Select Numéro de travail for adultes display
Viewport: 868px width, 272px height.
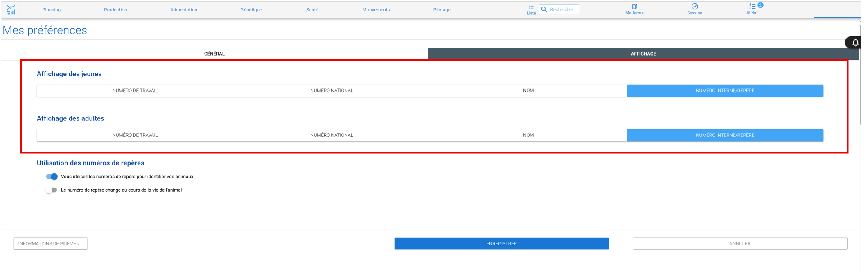pos(136,136)
